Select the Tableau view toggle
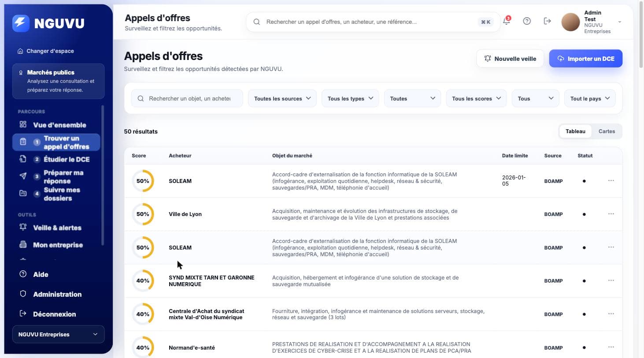This screenshot has height=358, width=644. point(575,131)
